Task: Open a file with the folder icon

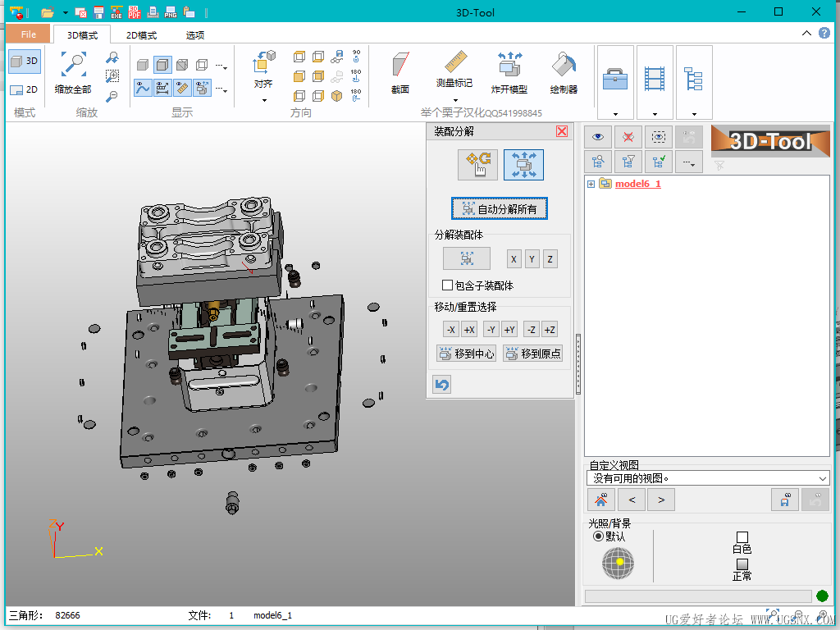Action: (x=48, y=12)
